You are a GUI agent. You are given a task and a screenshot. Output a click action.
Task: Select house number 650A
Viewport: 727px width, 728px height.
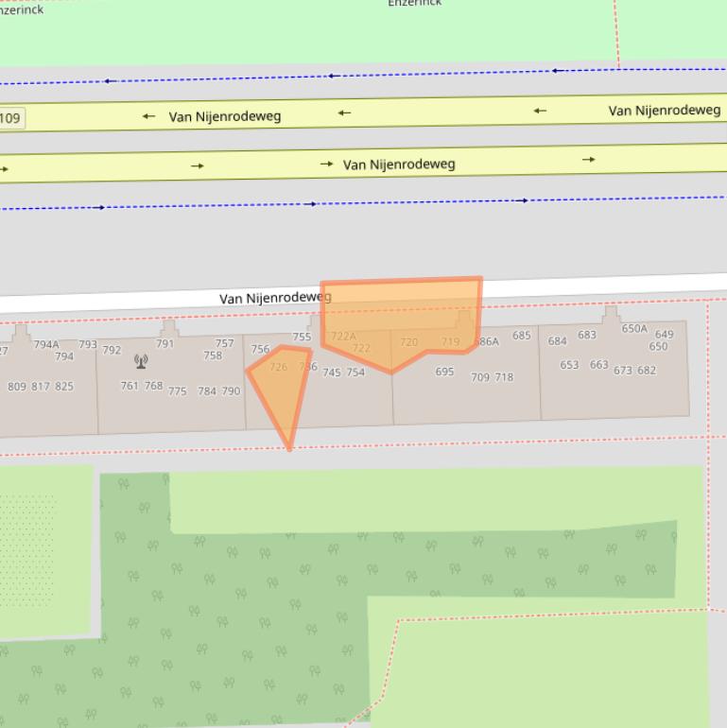coord(634,329)
